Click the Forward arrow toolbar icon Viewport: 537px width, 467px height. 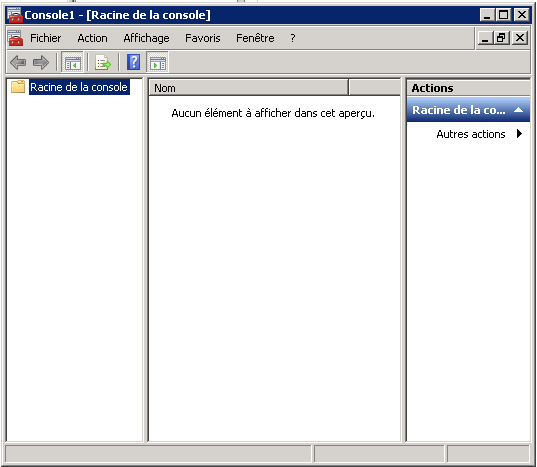[x=41, y=62]
